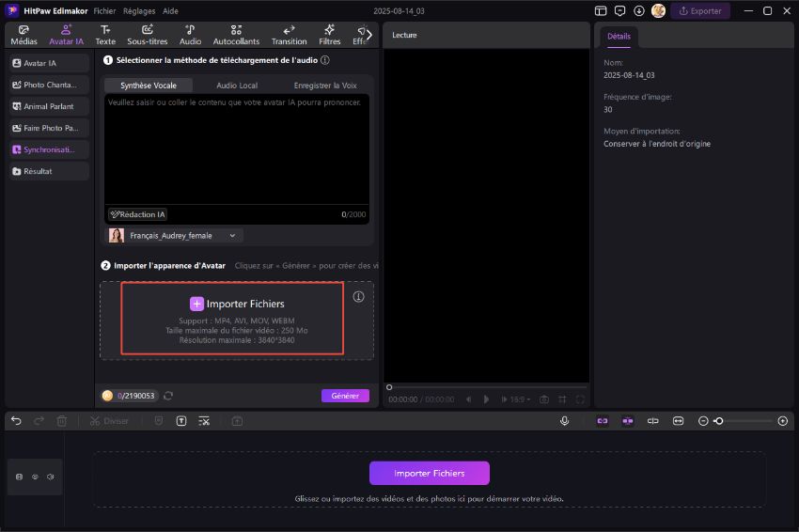Open the Filtres panel
This screenshot has height=532, width=799.
coord(330,35)
